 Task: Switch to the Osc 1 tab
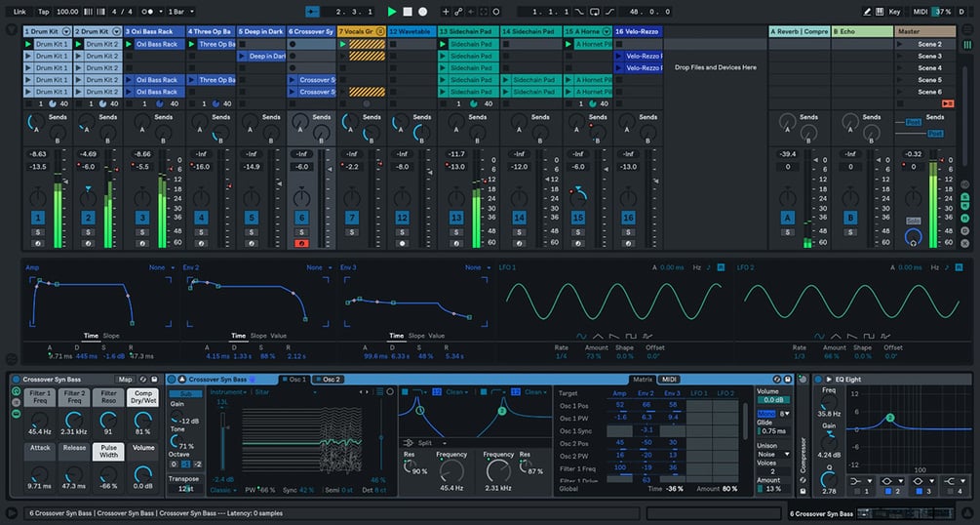(x=294, y=380)
